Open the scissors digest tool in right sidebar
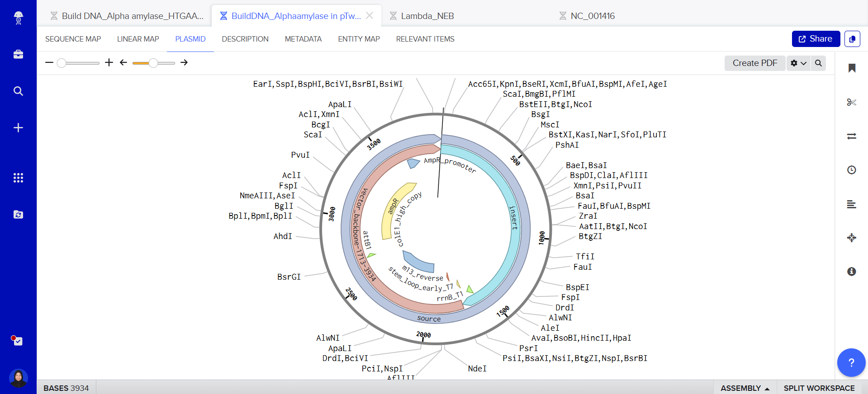Image resolution: width=868 pixels, height=394 pixels. click(x=851, y=102)
